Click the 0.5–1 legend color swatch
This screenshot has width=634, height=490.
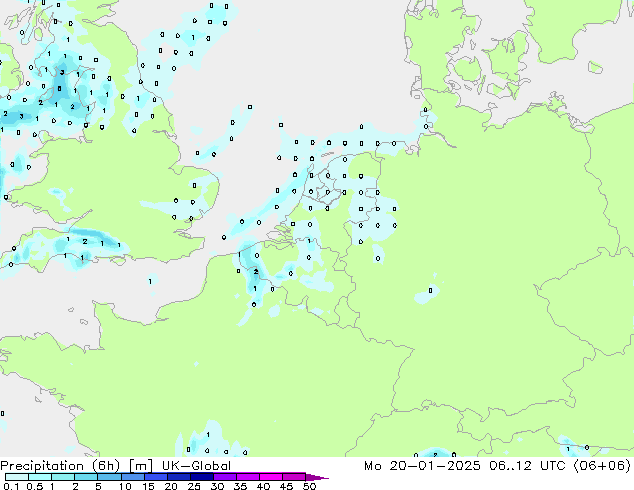40,477
